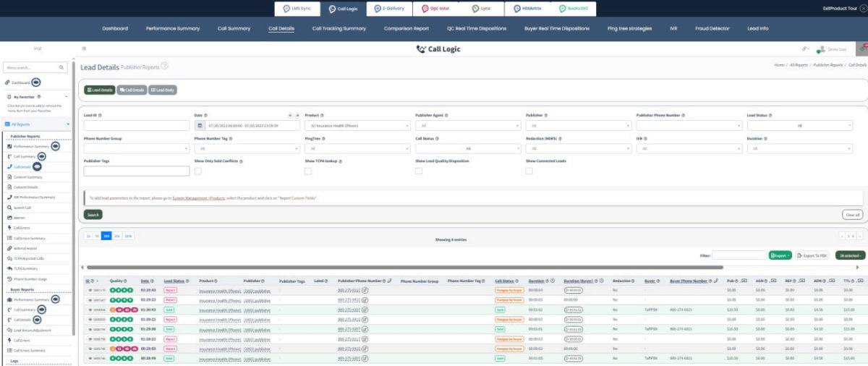Open the Product dropdown

[x=355, y=125]
